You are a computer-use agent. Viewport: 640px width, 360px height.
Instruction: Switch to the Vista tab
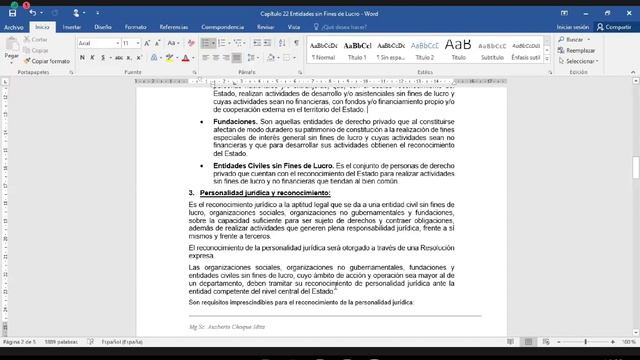[294, 27]
